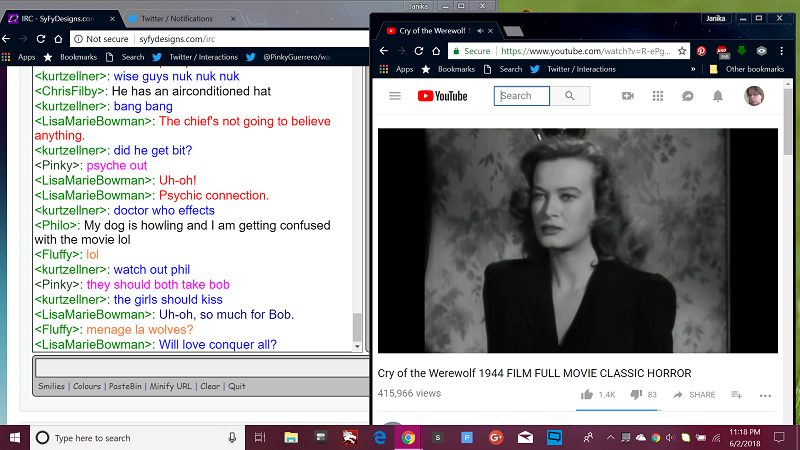
Task: Open YouTube guide hamburger menu
Action: 395,96
